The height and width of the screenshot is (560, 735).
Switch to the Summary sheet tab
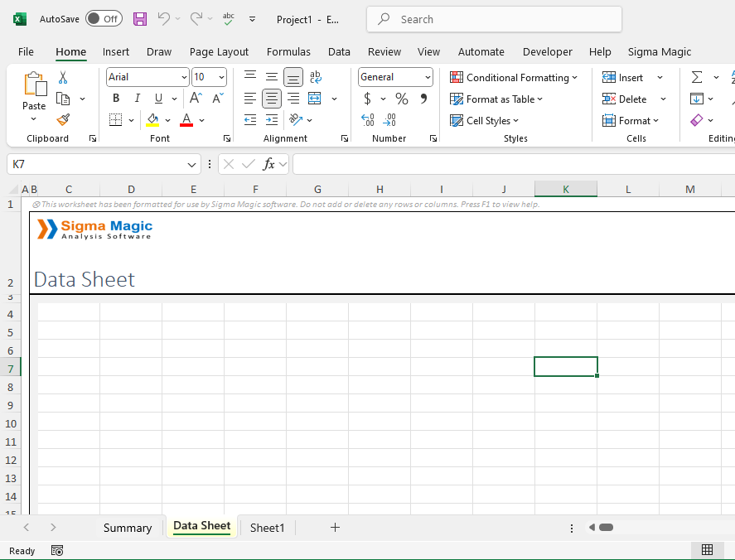(128, 528)
